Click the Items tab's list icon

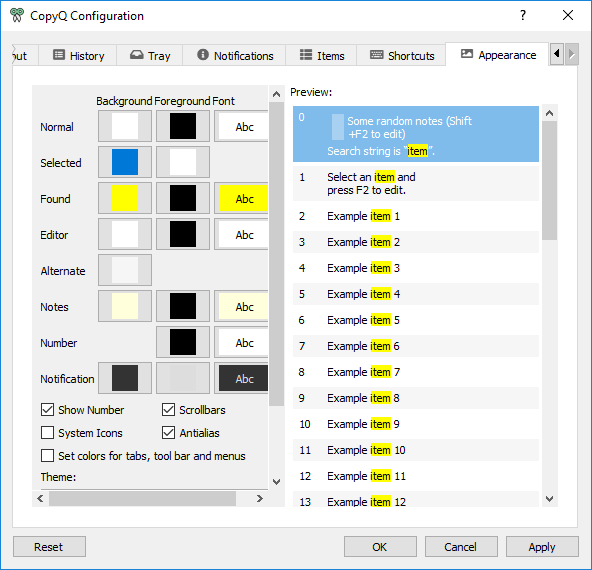click(x=306, y=55)
